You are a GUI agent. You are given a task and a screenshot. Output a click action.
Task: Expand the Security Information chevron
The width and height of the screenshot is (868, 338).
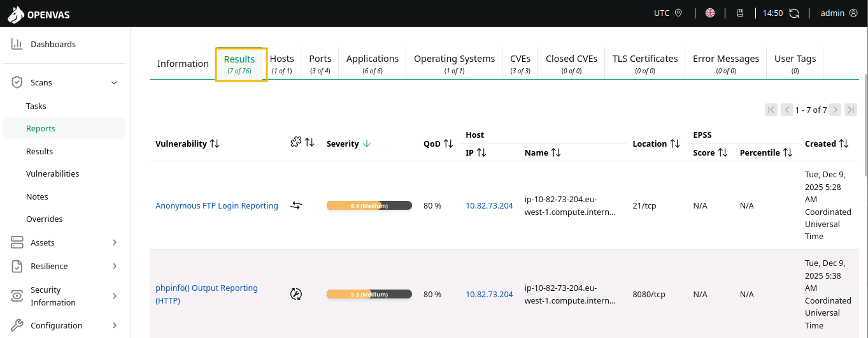coord(115,296)
